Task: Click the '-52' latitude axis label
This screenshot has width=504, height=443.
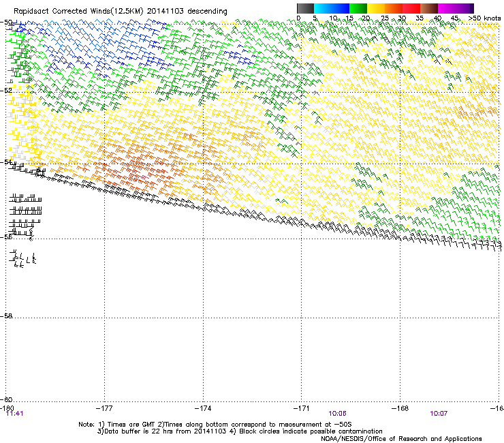Action: 7,91
